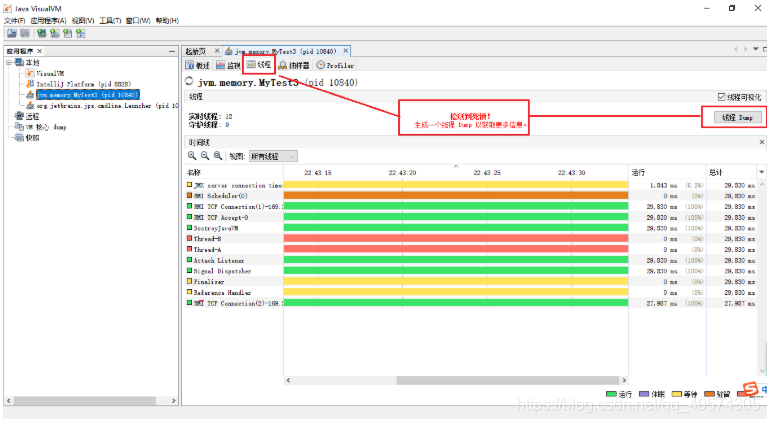
Task: Click the 远程 (Remote) node icon
Action: 19,116
